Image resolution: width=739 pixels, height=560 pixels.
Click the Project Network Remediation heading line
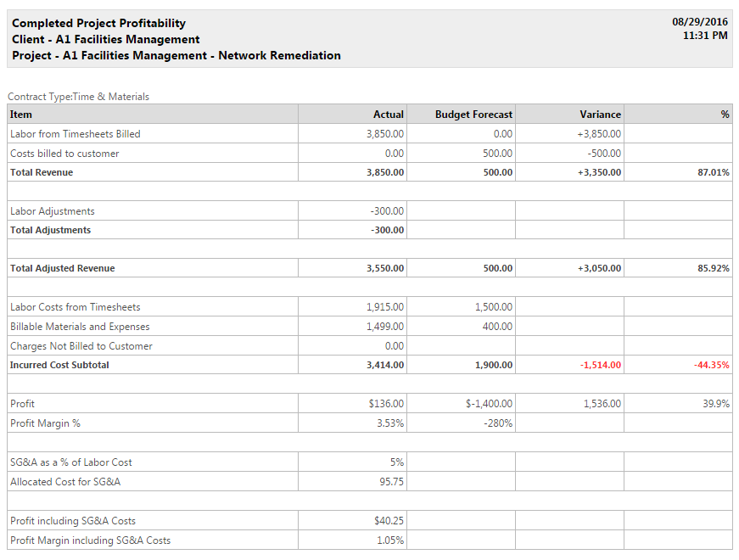[x=176, y=56]
